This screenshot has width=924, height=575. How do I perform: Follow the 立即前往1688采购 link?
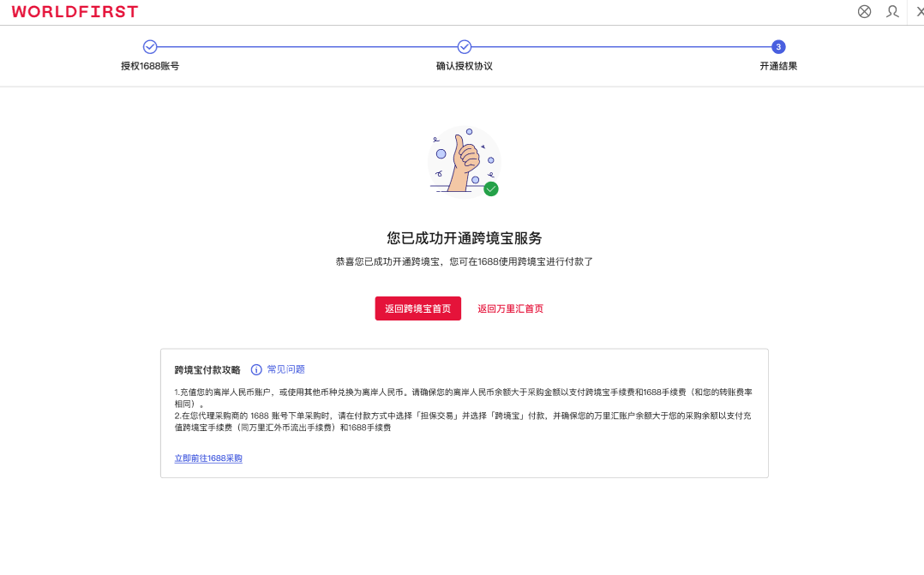coord(208,458)
